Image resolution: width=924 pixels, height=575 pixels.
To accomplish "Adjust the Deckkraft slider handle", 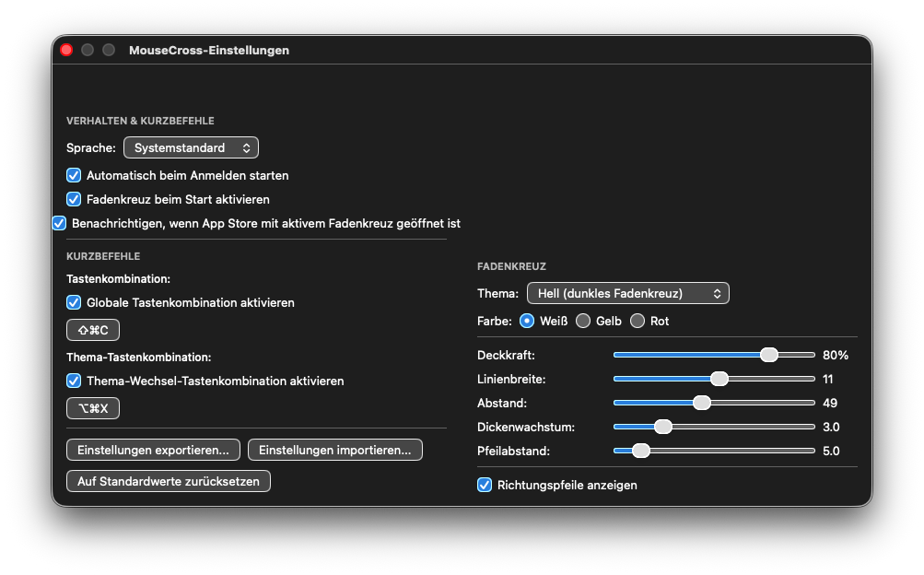I will [x=769, y=354].
